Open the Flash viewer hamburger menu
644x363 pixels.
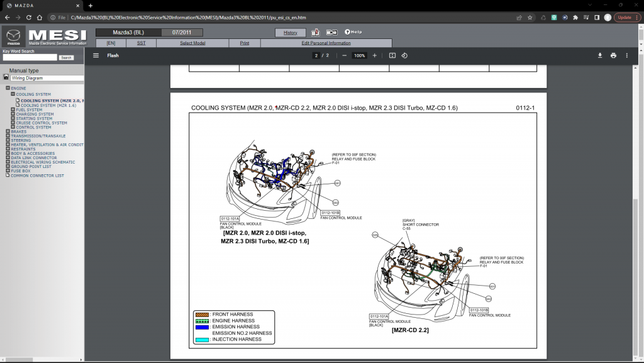pos(96,55)
